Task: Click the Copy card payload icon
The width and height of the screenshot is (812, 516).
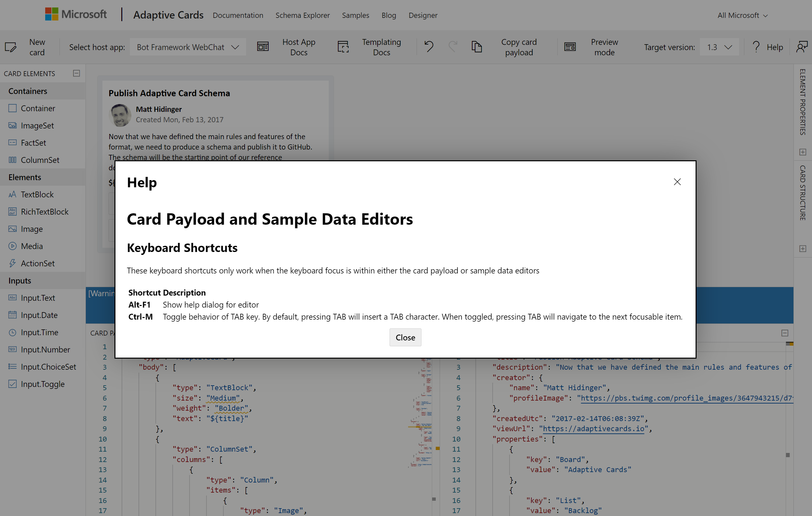Action: 476,46
